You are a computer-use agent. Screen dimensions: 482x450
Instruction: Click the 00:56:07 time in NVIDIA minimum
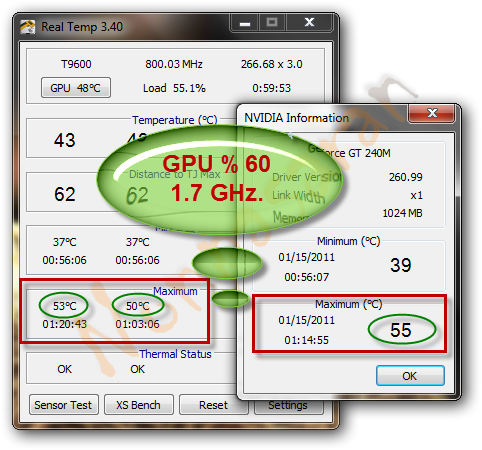point(306,277)
